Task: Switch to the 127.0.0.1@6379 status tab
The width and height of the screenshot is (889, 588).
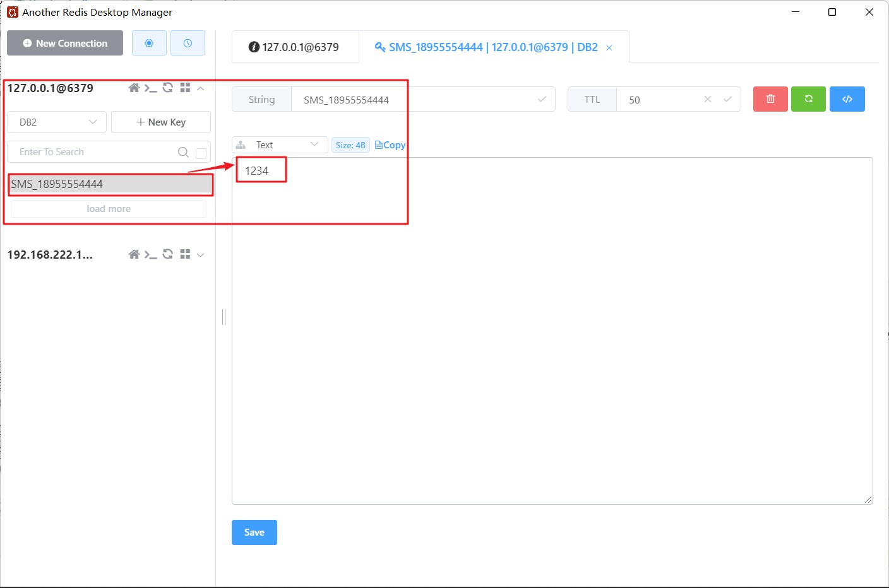Action: [295, 47]
